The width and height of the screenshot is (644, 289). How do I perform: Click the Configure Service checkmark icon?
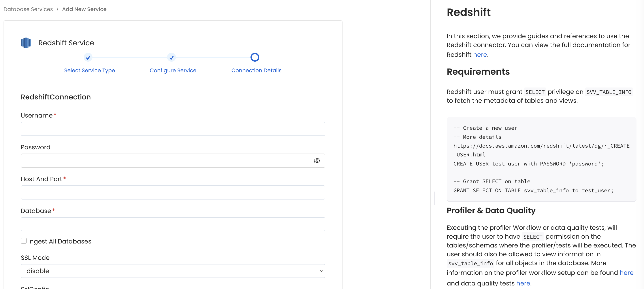click(x=171, y=57)
